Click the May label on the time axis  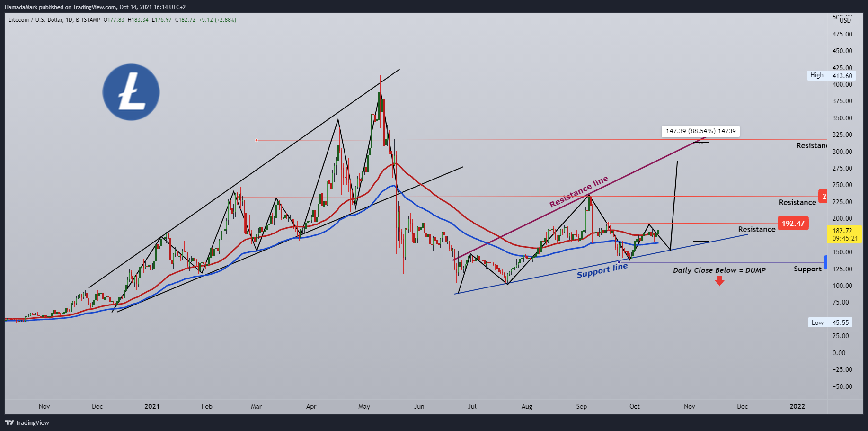(364, 406)
